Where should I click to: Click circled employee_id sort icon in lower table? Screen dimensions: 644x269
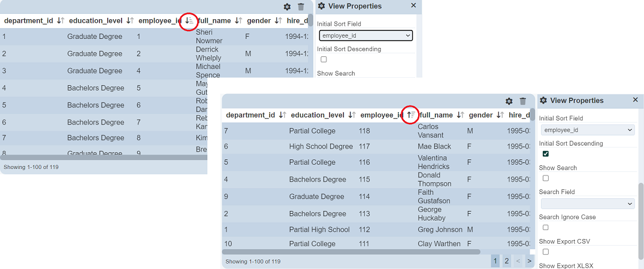pos(410,115)
